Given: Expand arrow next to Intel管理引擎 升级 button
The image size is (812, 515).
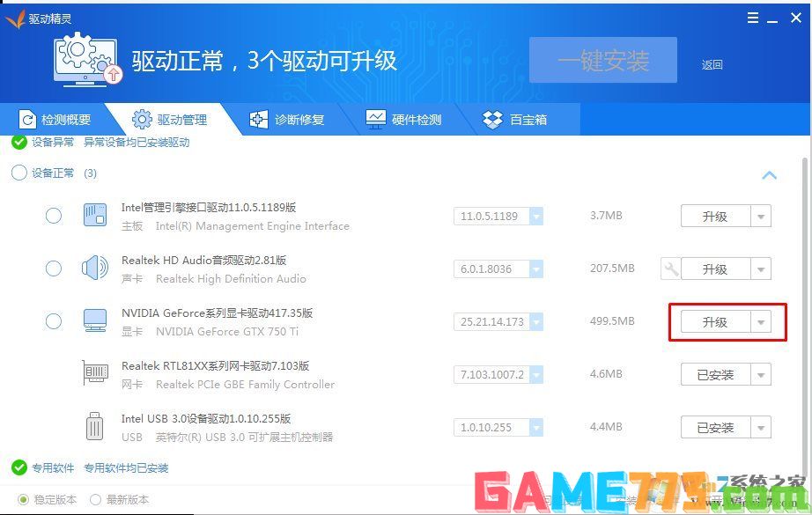Looking at the screenshot, I should coord(761,217).
